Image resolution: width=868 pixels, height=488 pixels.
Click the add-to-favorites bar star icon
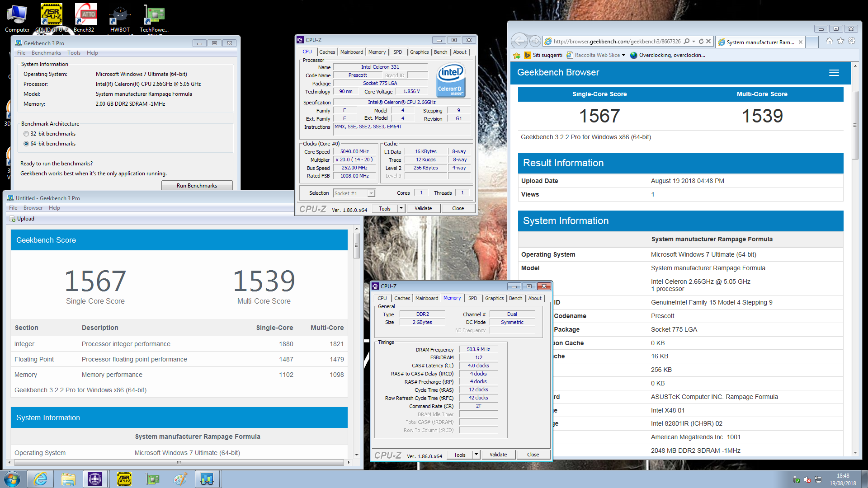(517, 55)
